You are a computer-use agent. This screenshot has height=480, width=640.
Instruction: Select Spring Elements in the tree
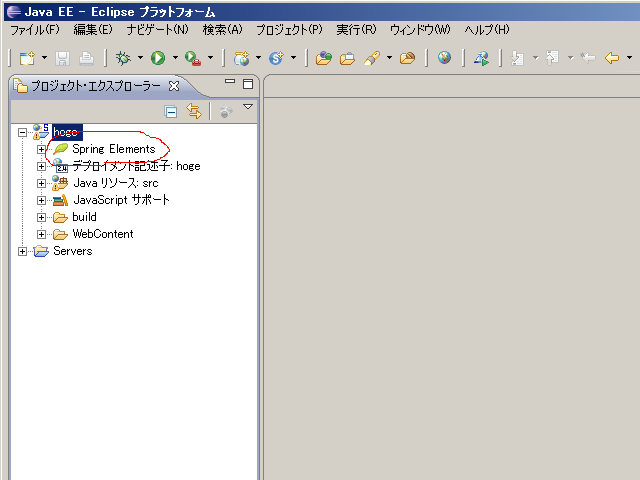(x=114, y=149)
